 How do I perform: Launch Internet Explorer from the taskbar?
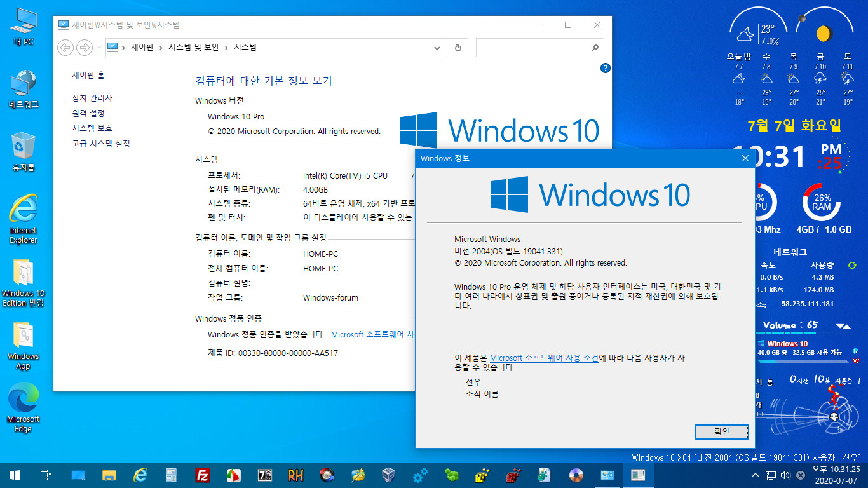coord(140,475)
